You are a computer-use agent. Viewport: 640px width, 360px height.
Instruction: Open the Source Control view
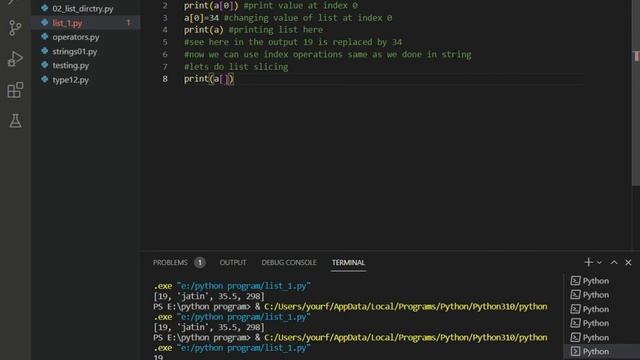pyautogui.click(x=15, y=28)
